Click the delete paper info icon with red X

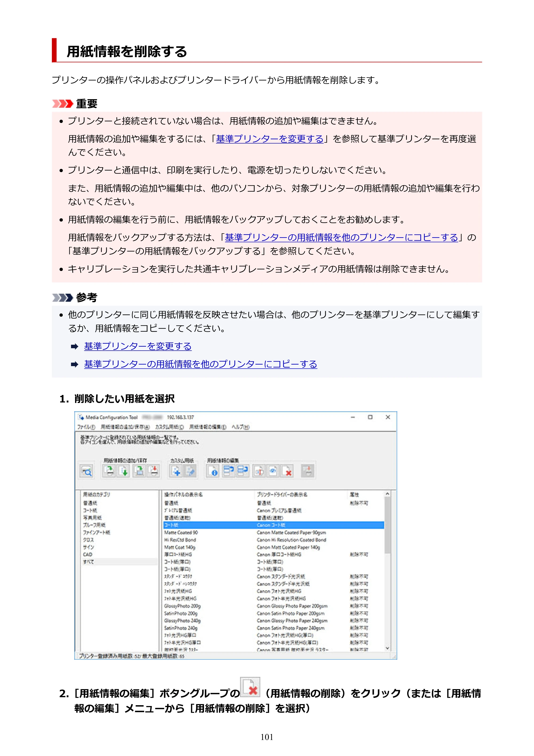[x=287, y=471]
